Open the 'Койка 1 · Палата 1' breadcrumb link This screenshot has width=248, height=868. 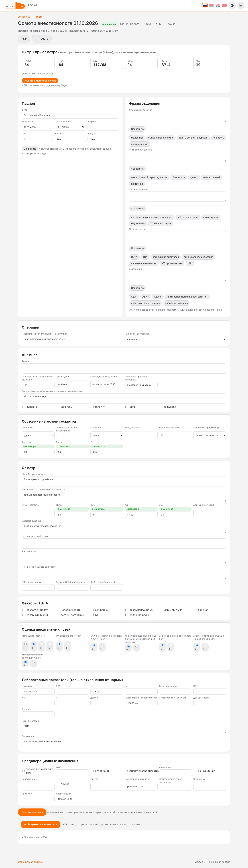[31, 17]
